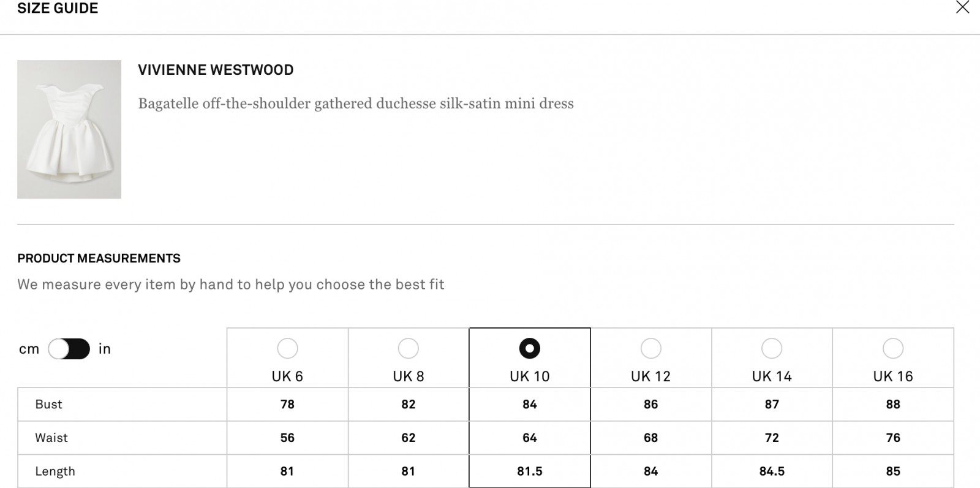Click the Vivienne Westwood brand name
This screenshot has width=980, height=488.
[x=216, y=70]
